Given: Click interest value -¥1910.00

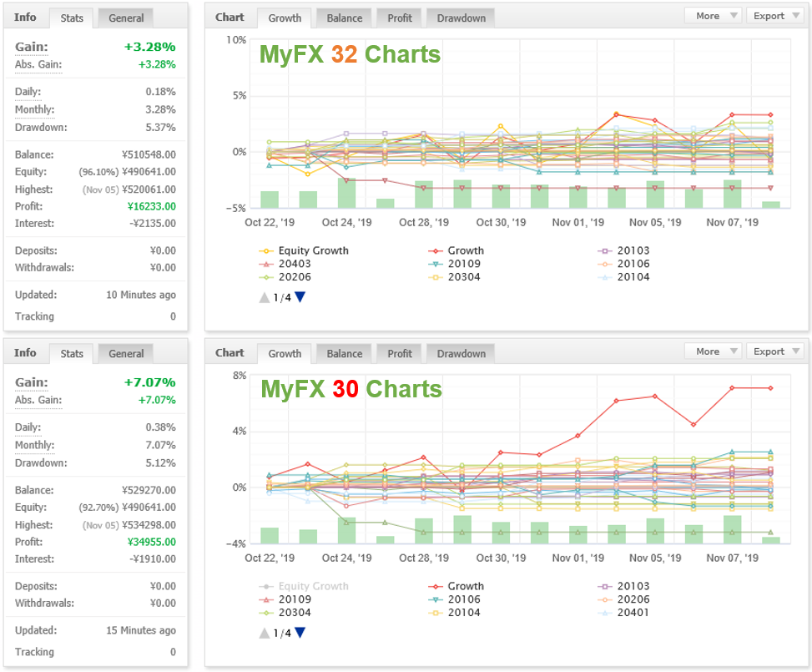Looking at the screenshot, I should [152, 559].
